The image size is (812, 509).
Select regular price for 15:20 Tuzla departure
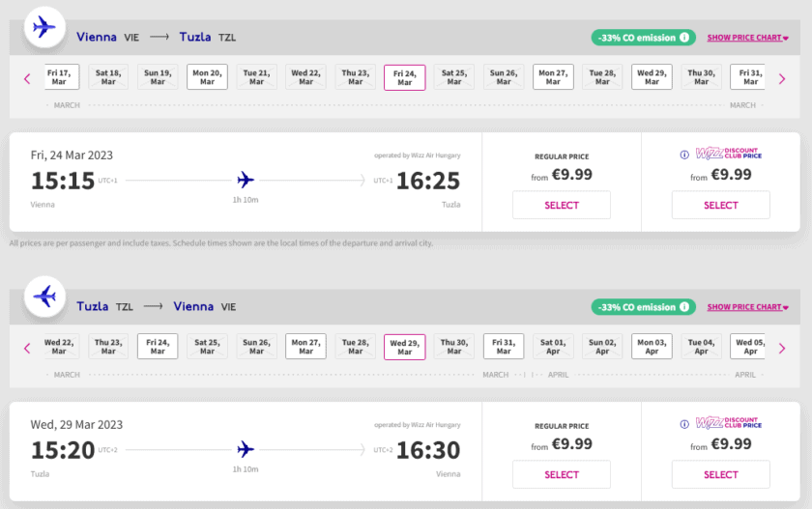tap(562, 474)
